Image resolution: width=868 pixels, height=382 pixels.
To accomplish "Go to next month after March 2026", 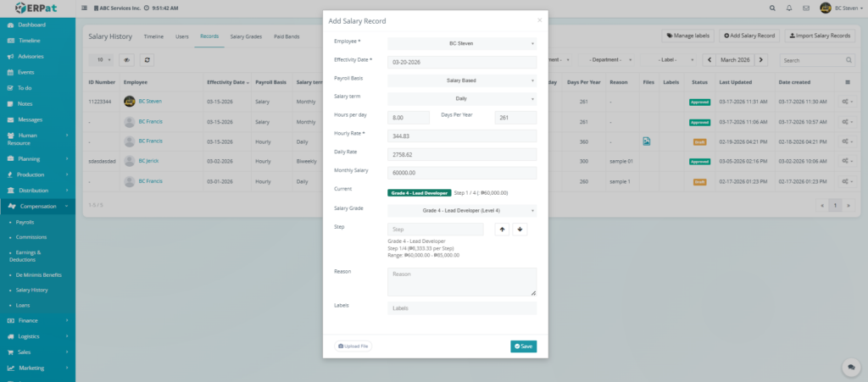I will click(761, 60).
